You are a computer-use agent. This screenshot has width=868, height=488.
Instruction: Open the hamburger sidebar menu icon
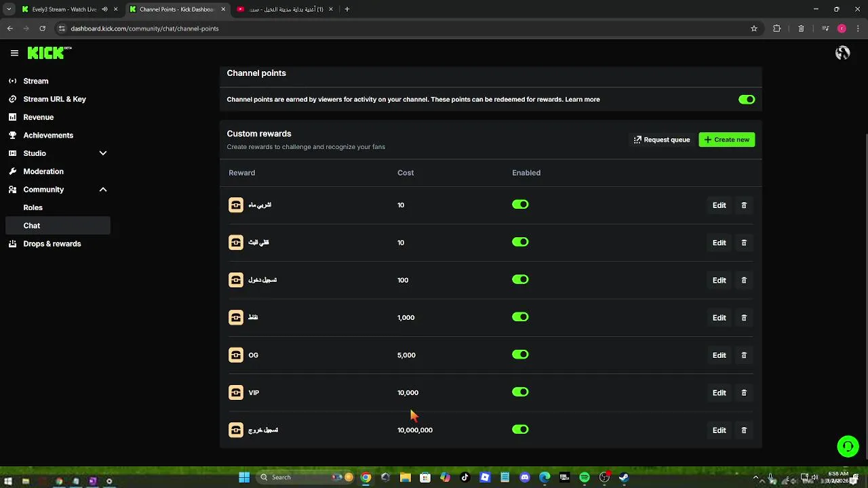pyautogui.click(x=14, y=53)
